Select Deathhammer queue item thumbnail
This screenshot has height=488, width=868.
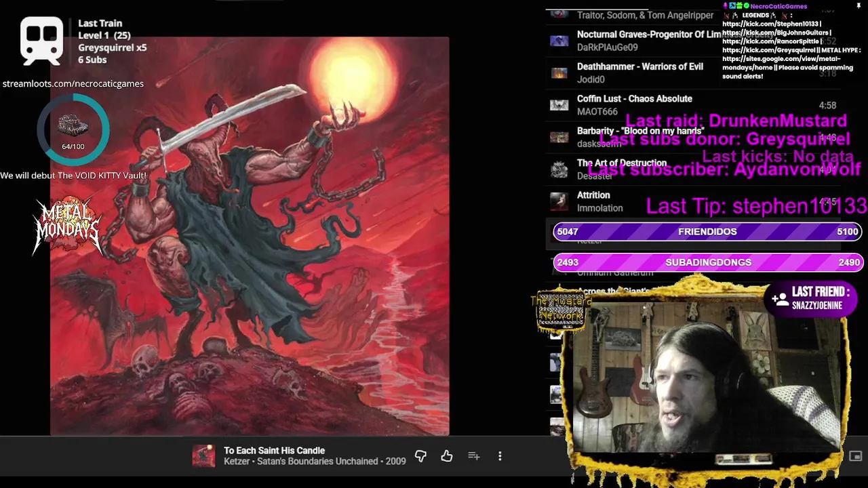pyautogui.click(x=559, y=73)
